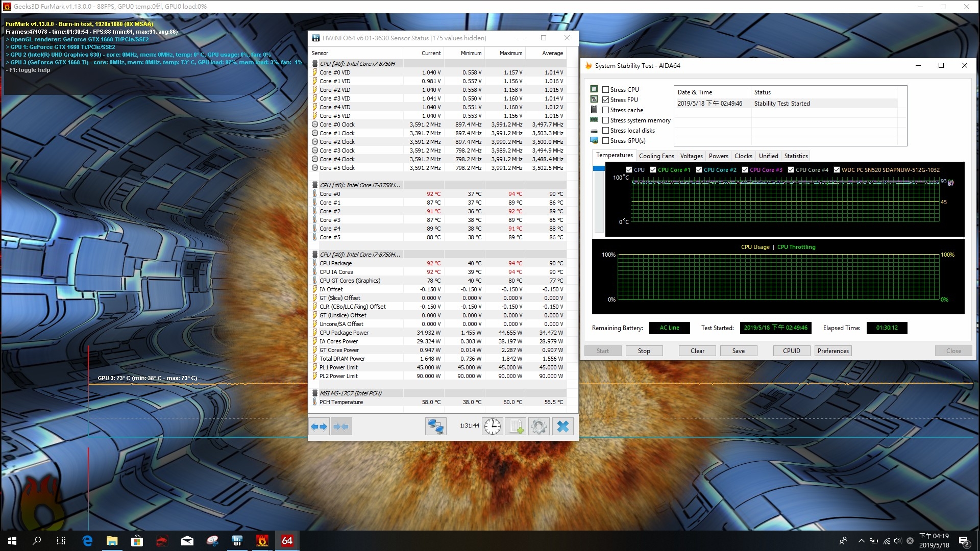Select CPU Package Power row
The width and height of the screenshot is (980, 551).
tap(438, 333)
